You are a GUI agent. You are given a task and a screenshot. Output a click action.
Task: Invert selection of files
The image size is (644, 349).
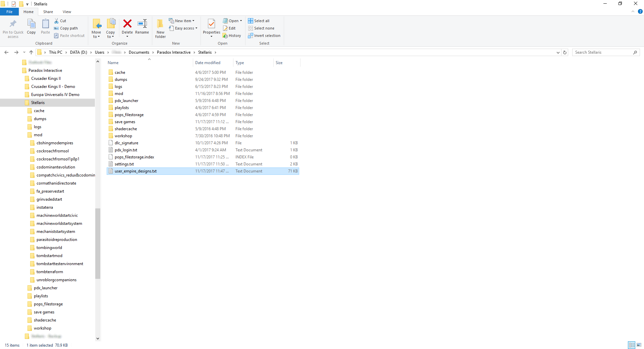point(264,36)
